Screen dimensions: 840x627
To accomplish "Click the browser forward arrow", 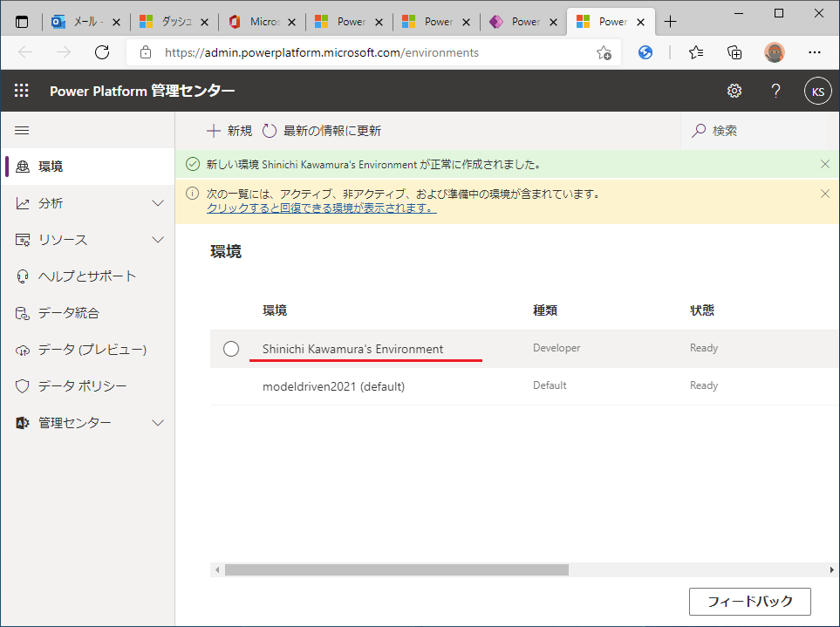I will click(x=64, y=52).
